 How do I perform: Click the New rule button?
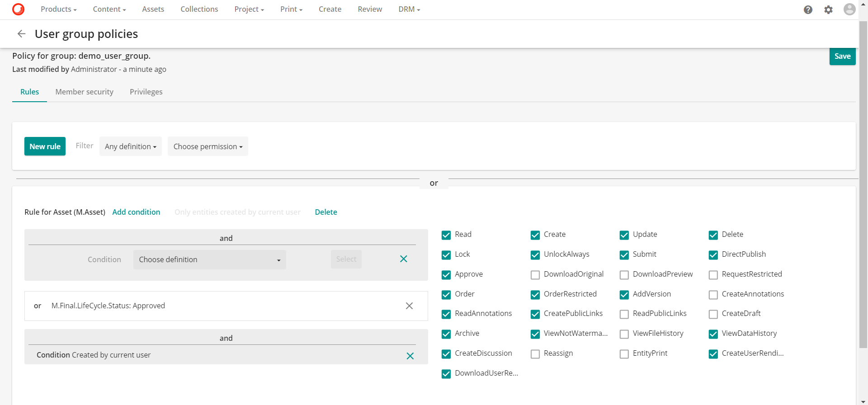[45, 146]
